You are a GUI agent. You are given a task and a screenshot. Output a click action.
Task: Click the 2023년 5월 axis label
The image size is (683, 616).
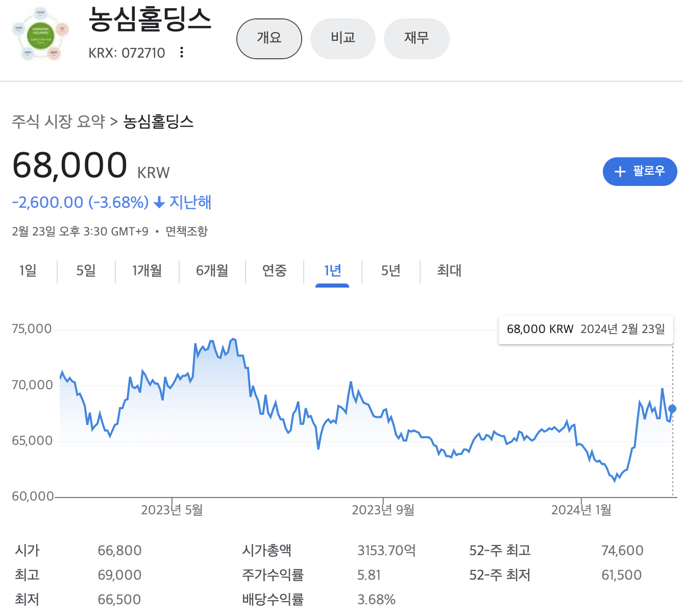pos(172,510)
